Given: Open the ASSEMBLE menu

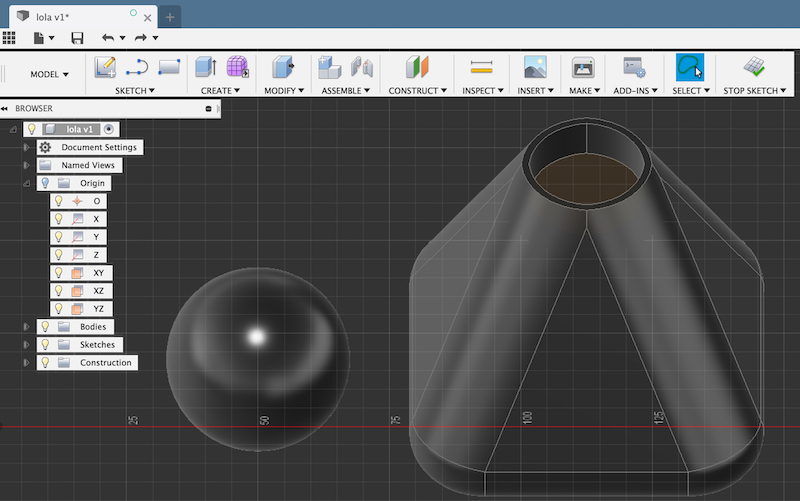Looking at the screenshot, I should [345, 90].
